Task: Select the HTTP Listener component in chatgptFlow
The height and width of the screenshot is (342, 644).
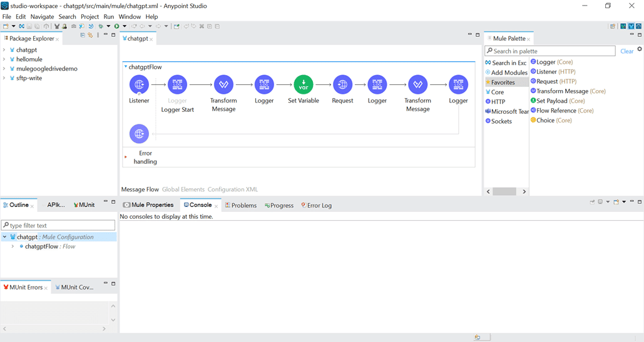Action: point(139,84)
